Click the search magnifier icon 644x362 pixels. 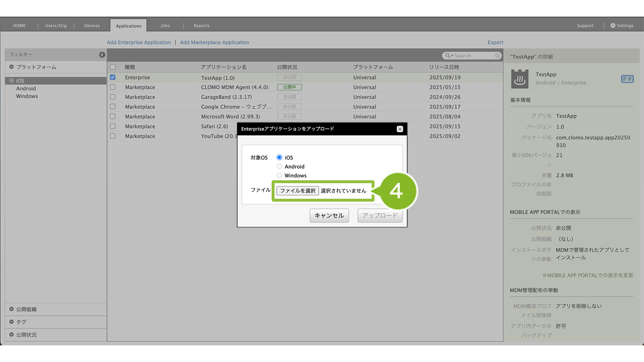(x=448, y=55)
